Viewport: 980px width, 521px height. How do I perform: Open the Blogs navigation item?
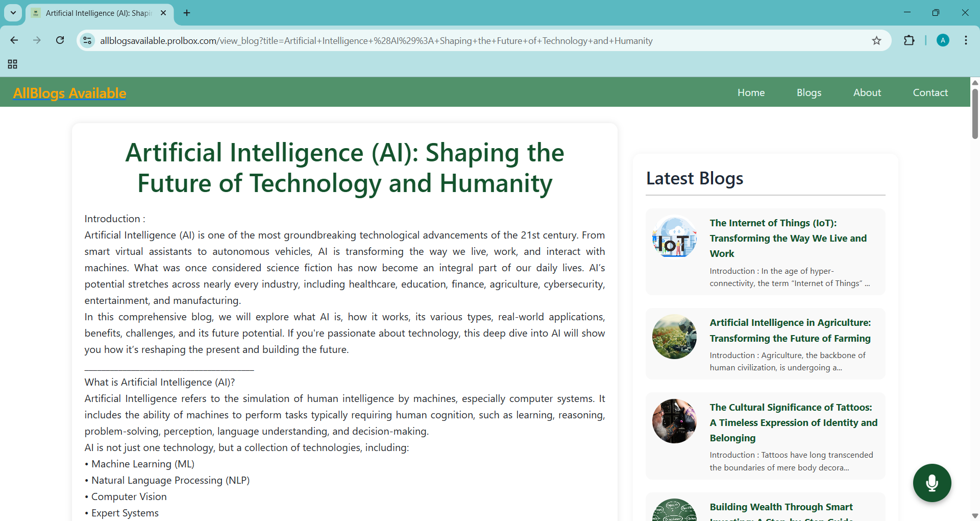808,92
